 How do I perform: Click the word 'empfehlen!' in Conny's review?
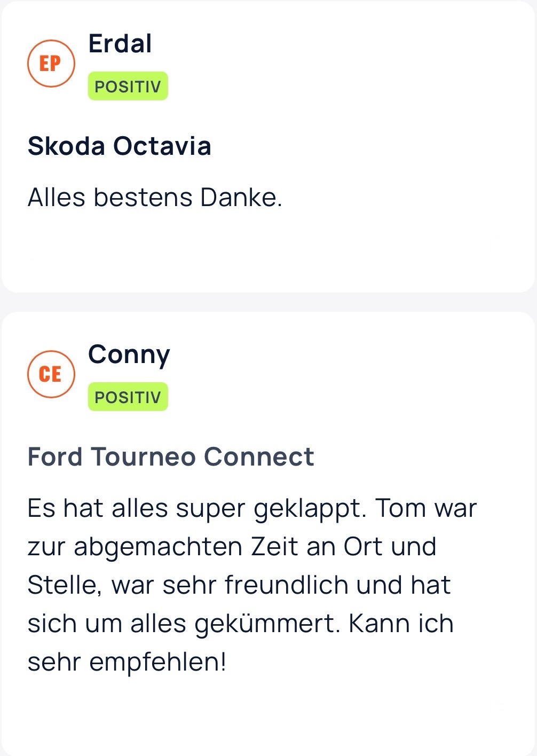coord(158,662)
